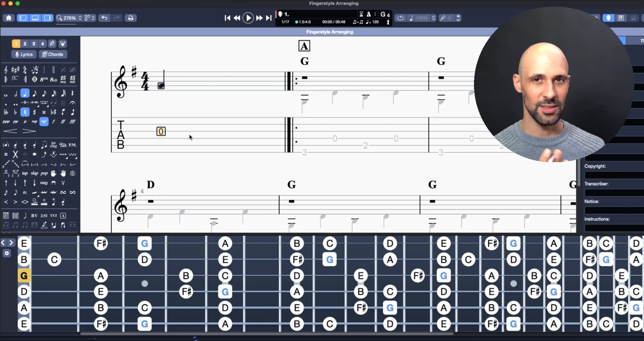Image resolution: width=644 pixels, height=341 pixels.
Task: Select the eighth note duration
Action: [35, 93]
